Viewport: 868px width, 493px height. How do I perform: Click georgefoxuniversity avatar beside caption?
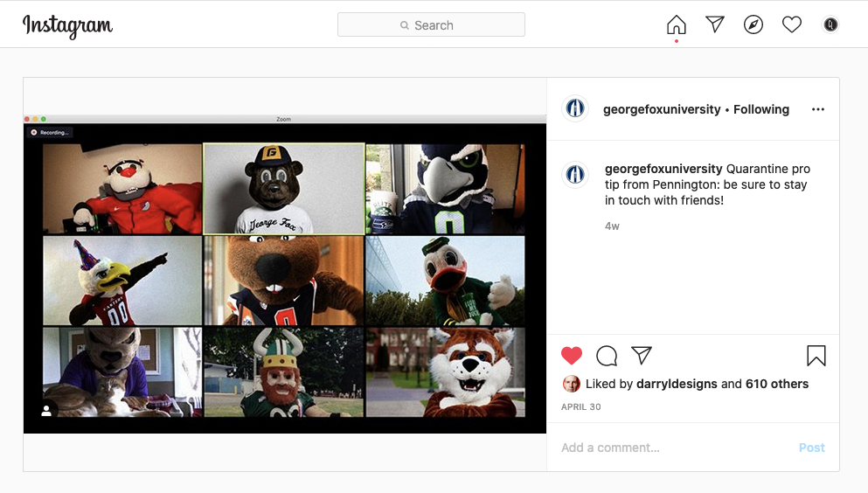pos(574,175)
